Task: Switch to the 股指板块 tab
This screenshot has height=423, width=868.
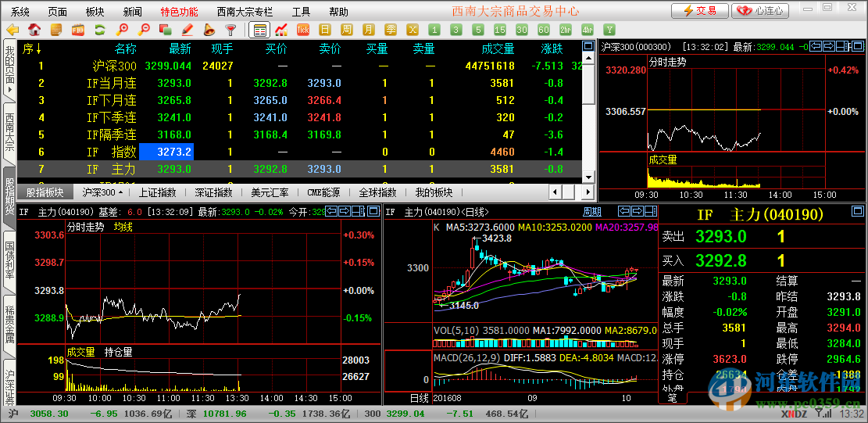Action: click(45, 192)
